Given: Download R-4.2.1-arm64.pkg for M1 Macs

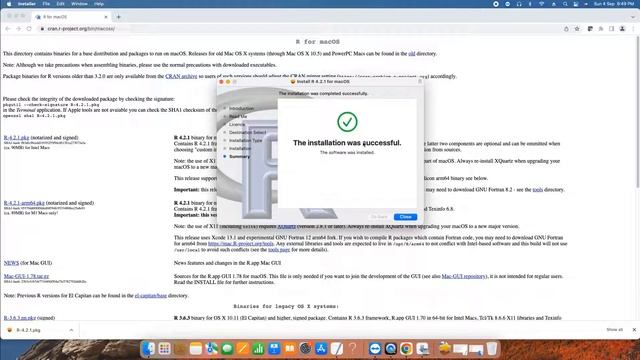Looking at the screenshot, I should tap(24, 203).
